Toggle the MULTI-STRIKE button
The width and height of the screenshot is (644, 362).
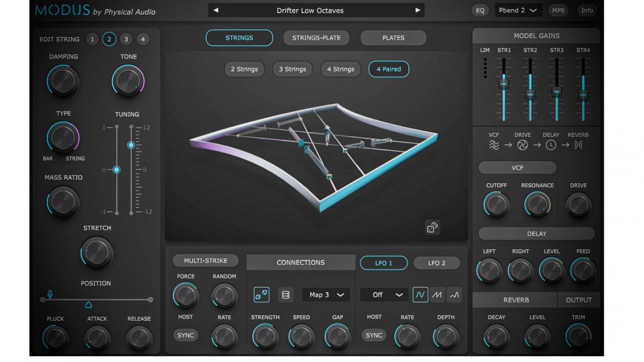(206, 261)
